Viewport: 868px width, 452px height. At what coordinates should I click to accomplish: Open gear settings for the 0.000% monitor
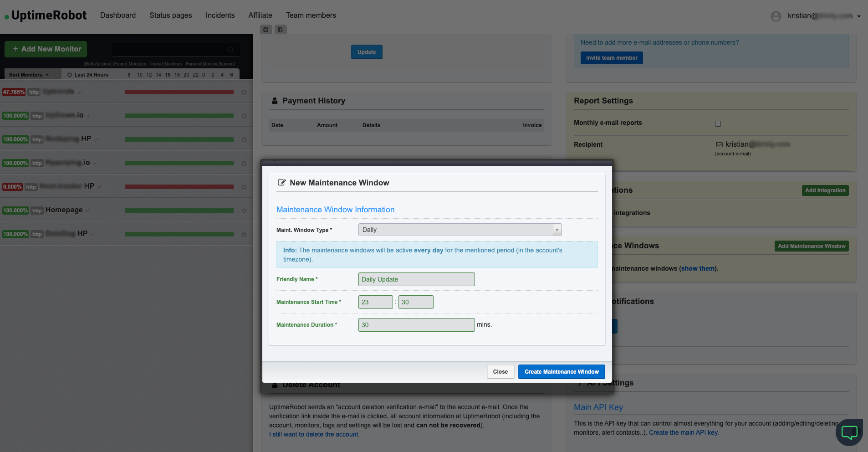244,187
